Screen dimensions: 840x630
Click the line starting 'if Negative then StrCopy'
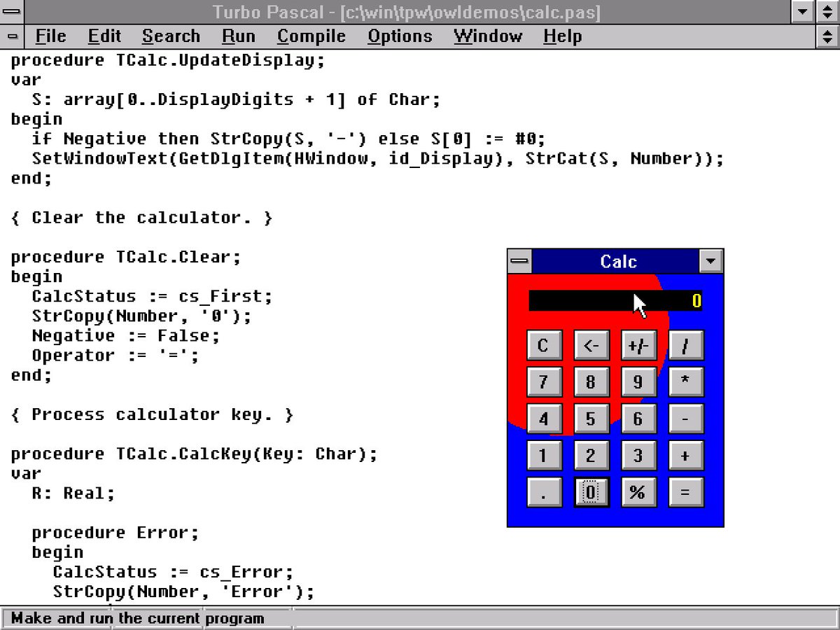[289, 139]
